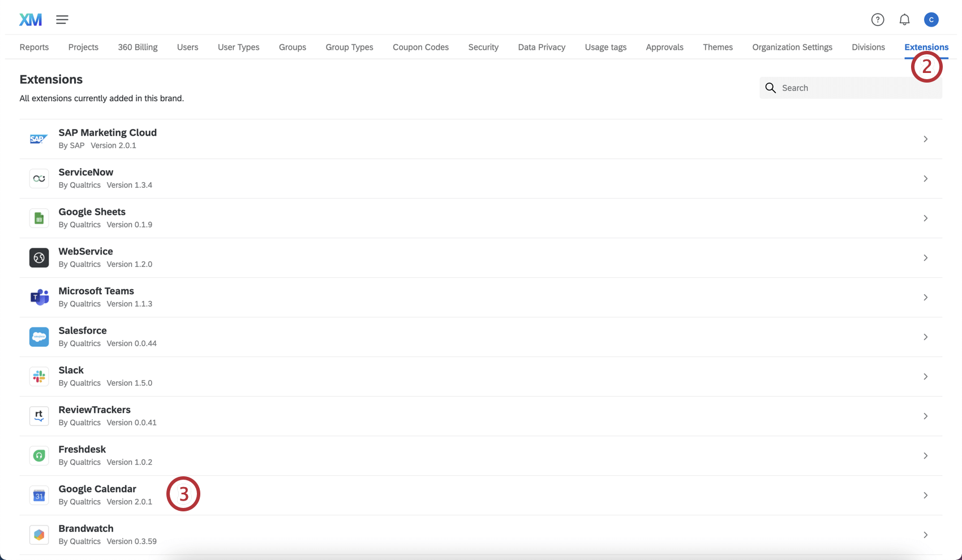Expand the ReviewTrackers extension details
962x560 pixels.
coord(926,416)
